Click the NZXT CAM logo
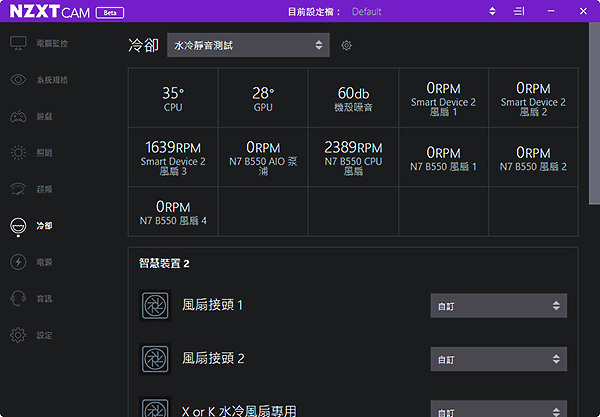600x417 pixels. pos(49,11)
